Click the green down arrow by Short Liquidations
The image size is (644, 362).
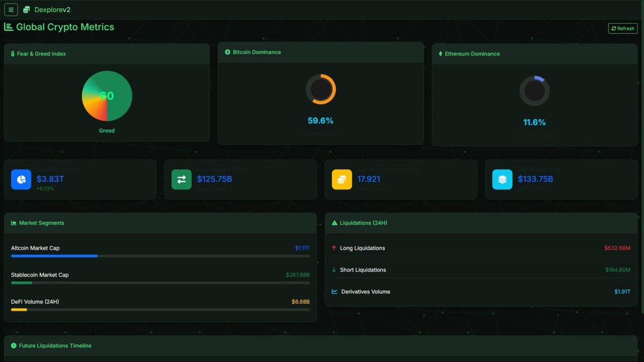click(334, 270)
